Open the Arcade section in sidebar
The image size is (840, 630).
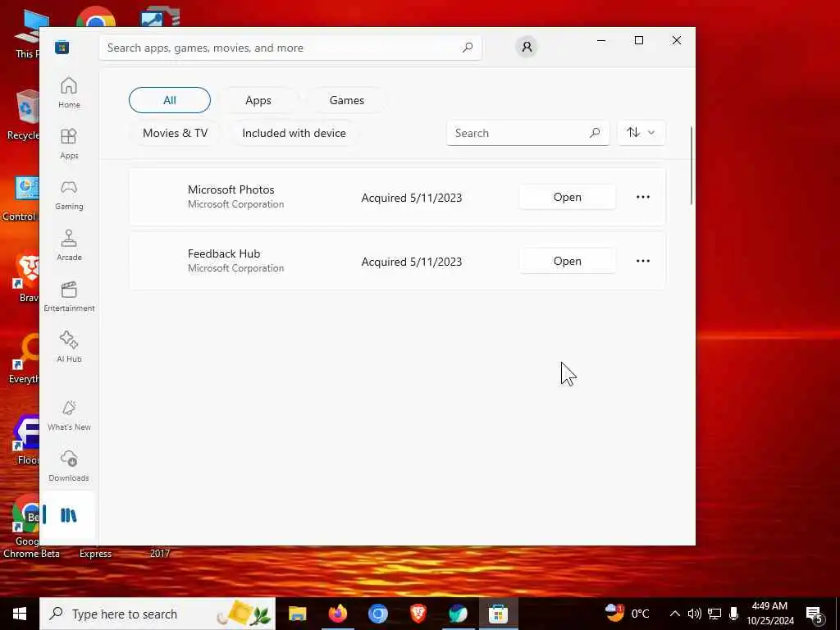69,245
